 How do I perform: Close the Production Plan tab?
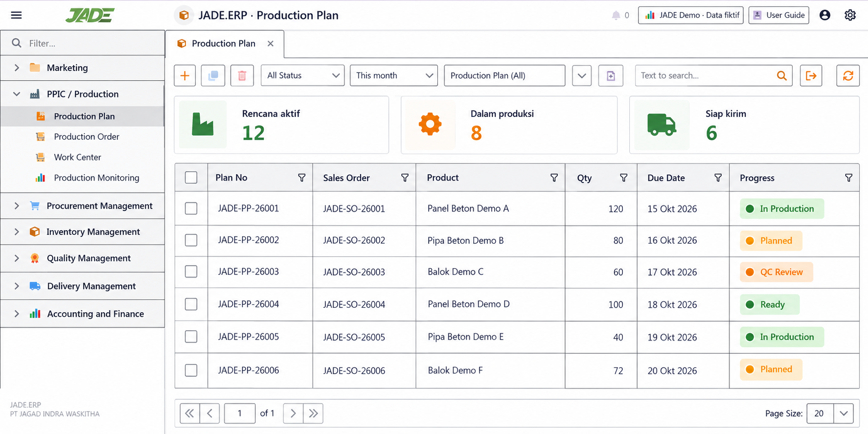tap(271, 44)
